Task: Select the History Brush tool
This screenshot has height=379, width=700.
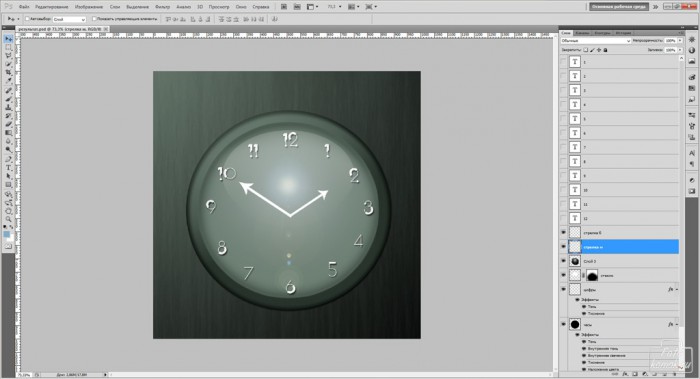Action: pyautogui.click(x=8, y=116)
